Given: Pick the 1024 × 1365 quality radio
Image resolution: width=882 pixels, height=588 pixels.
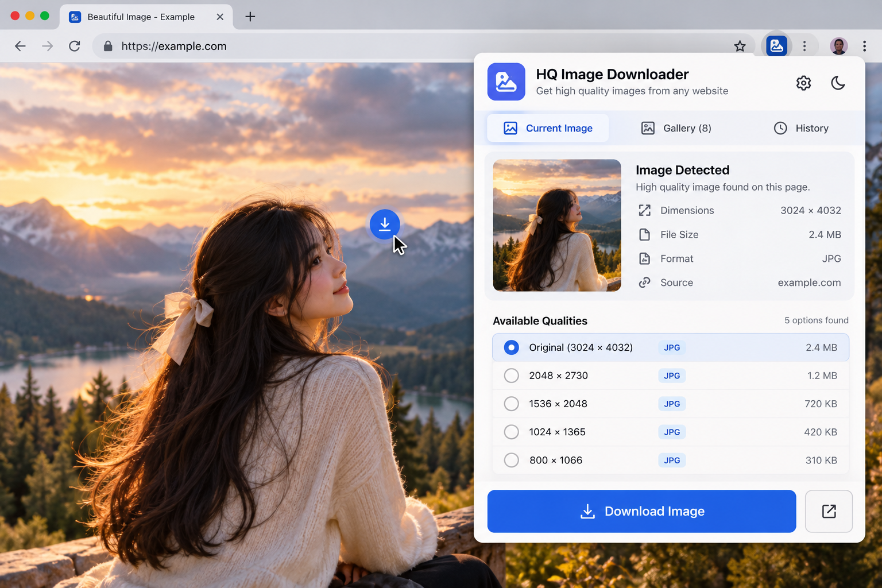Looking at the screenshot, I should [511, 432].
